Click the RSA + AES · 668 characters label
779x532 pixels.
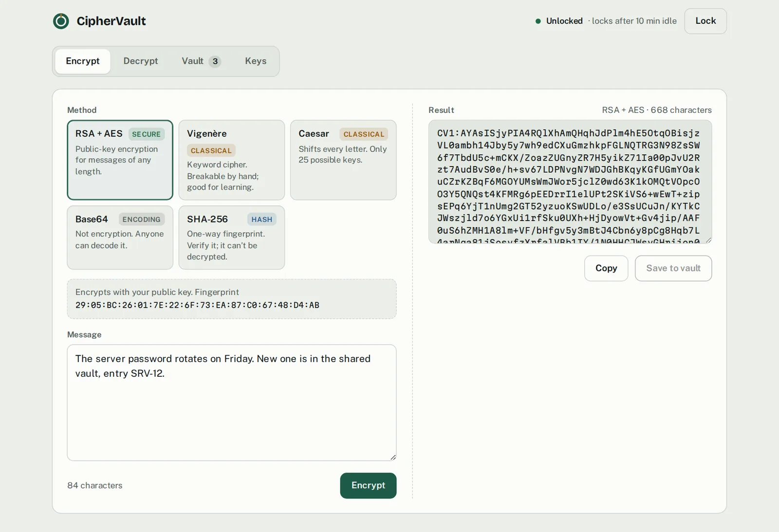click(657, 110)
